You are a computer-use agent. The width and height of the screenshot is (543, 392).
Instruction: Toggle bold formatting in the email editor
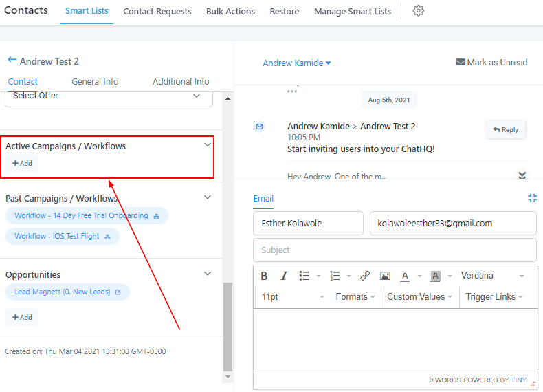[264, 276]
